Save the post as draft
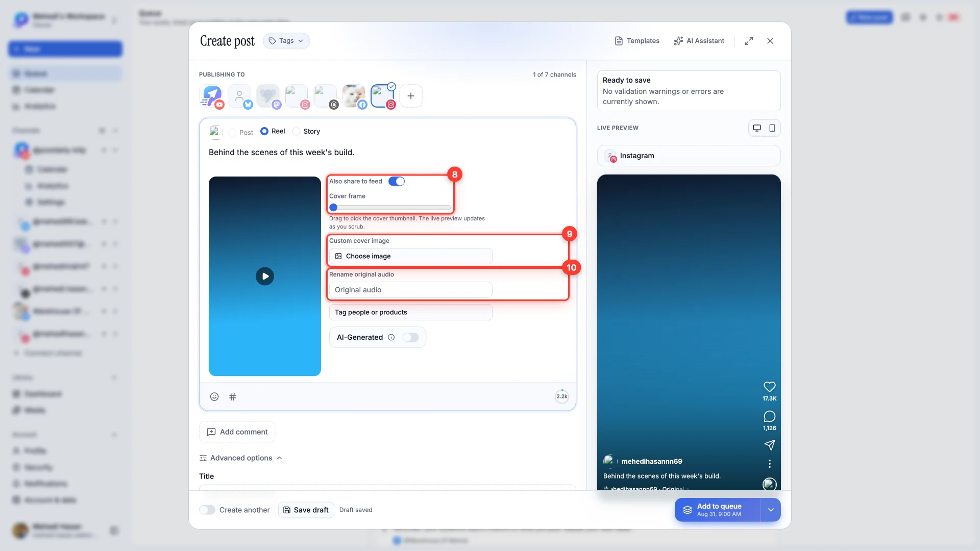 point(306,510)
